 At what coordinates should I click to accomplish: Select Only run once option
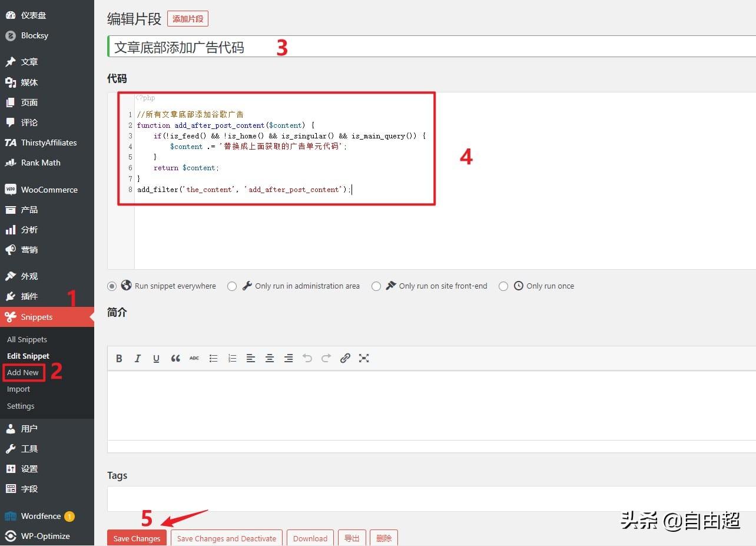[x=503, y=286]
